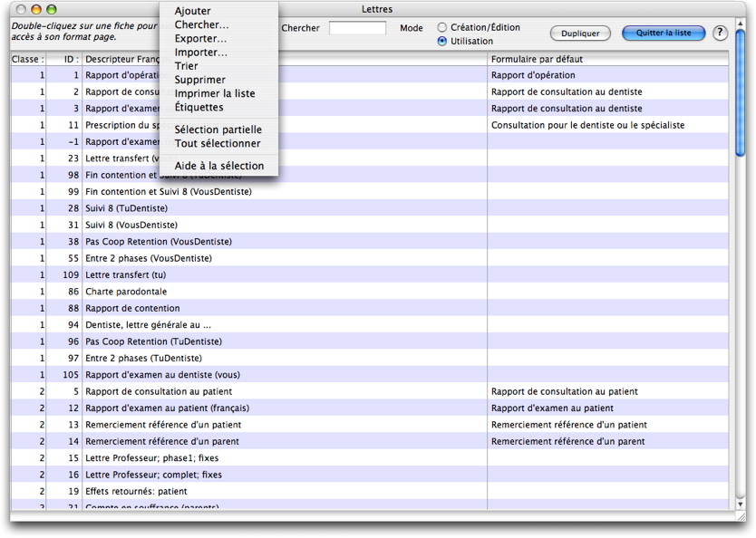Image resolution: width=756 pixels, height=538 pixels.
Task: Click the vertical scrollbar thumb
Action: (741, 91)
